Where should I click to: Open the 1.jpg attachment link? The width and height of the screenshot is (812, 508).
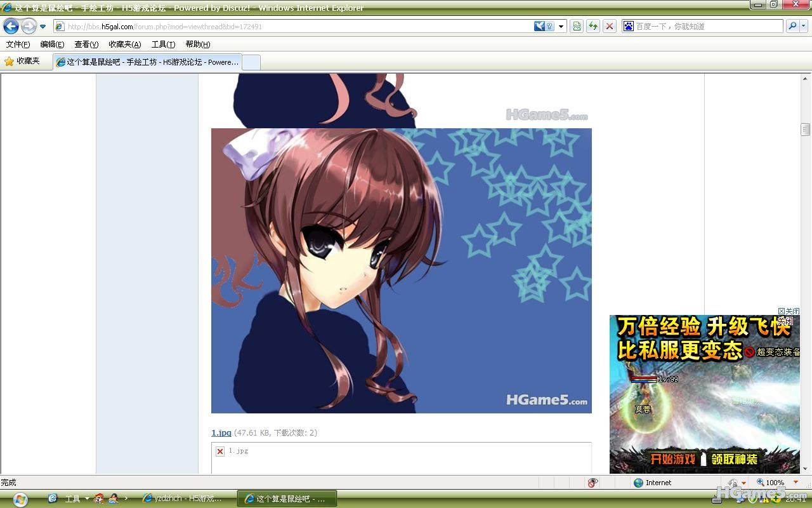221,433
